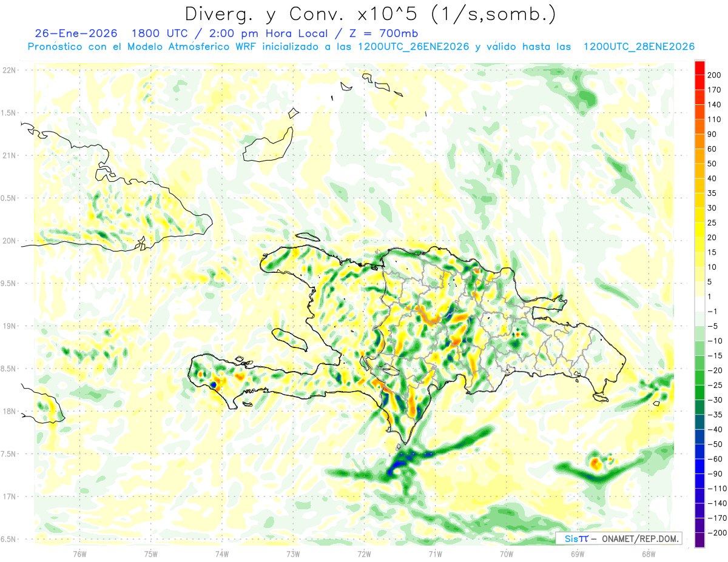Viewport: 728px width, 562px height.
Task: Click the colorbar value '200'
Action: (715, 75)
